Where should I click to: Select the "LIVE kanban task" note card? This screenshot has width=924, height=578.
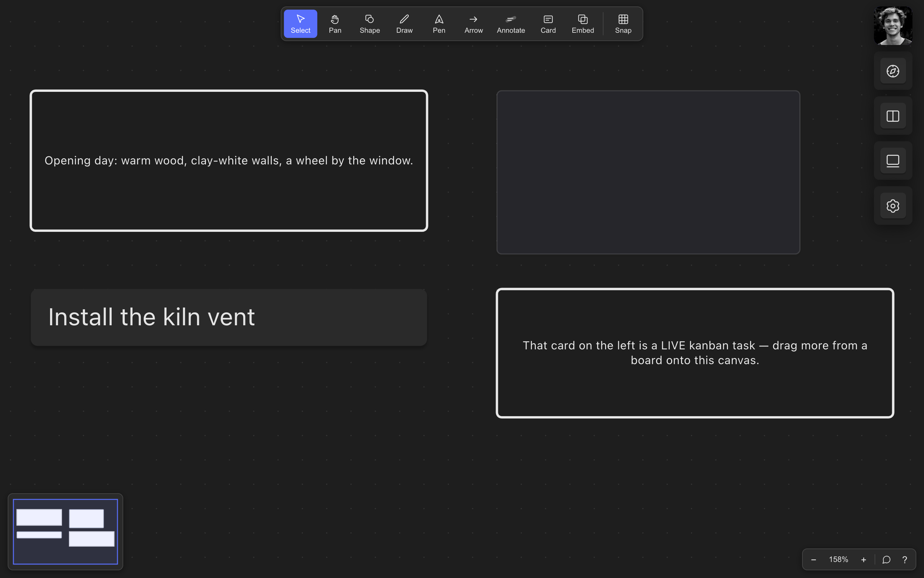tap(695, 353)
